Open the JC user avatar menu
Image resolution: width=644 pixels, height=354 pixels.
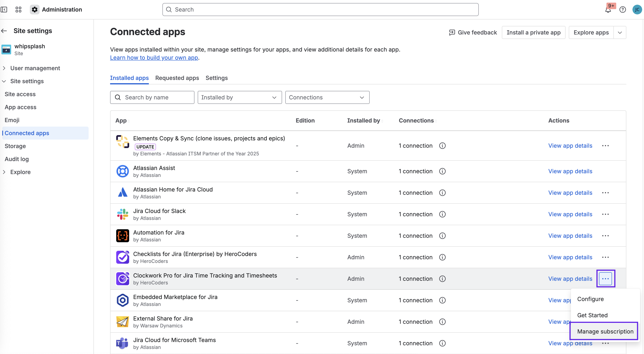637,10
